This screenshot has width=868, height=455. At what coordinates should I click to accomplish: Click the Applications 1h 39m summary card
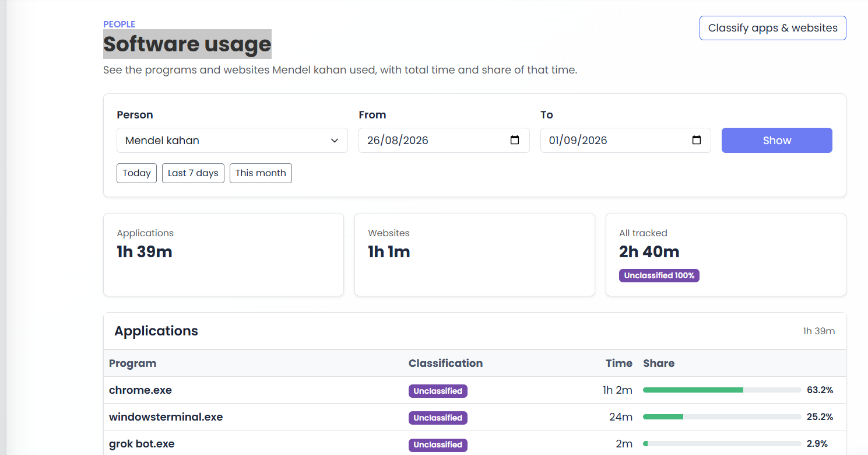(x=223, y=254)
